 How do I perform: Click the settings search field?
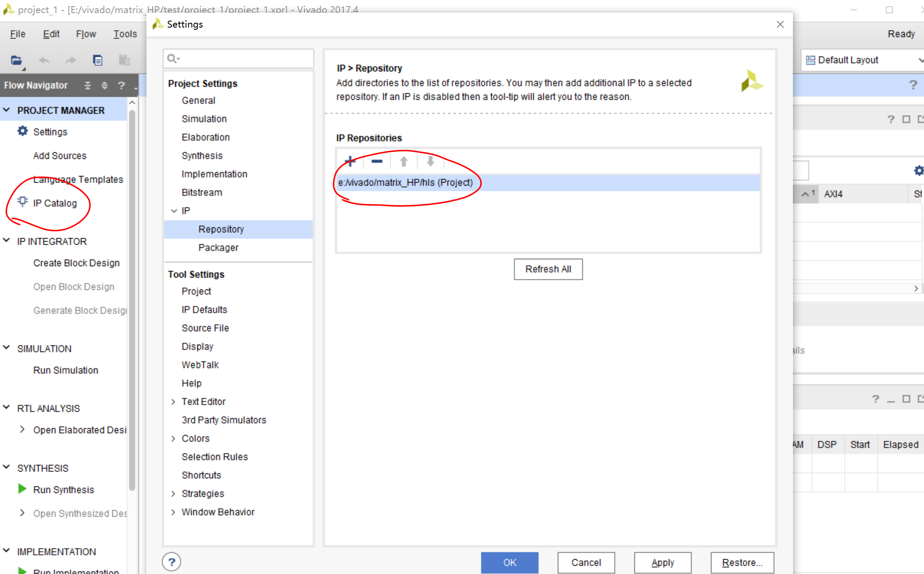[x=245, y=59]
